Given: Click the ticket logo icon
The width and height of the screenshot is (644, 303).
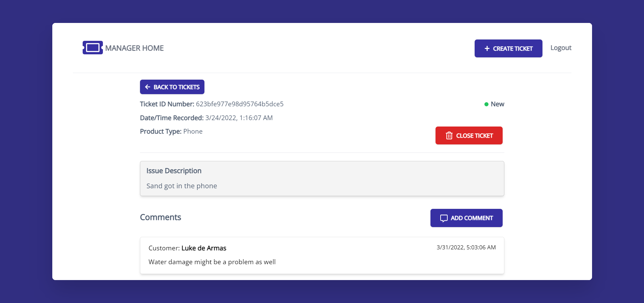Looking at the screenshot, I should [x=93, y=48].
